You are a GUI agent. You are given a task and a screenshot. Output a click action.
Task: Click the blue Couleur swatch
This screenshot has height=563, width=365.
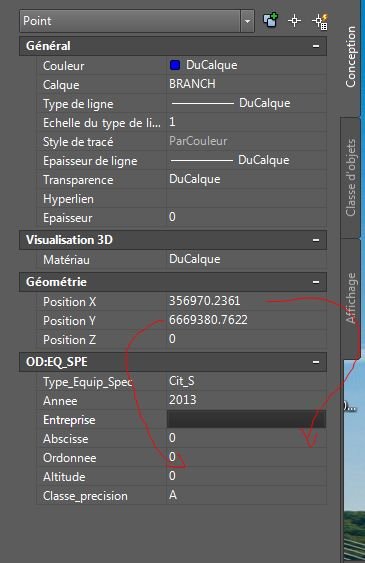[x=175, y=65]
